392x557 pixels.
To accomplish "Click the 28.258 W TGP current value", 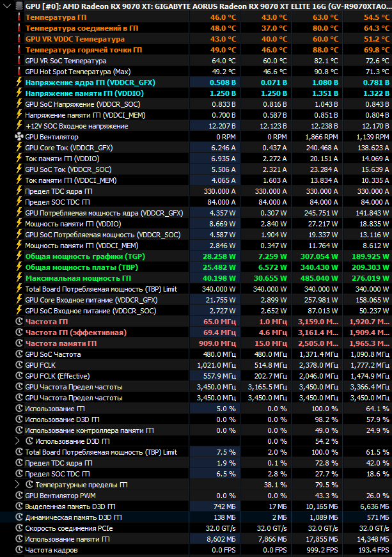I will [x=219, y=256].
